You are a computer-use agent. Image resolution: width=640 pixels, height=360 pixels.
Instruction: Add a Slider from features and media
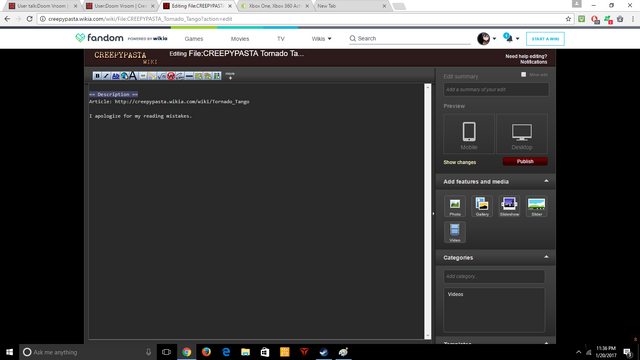(x=536, y=206)
